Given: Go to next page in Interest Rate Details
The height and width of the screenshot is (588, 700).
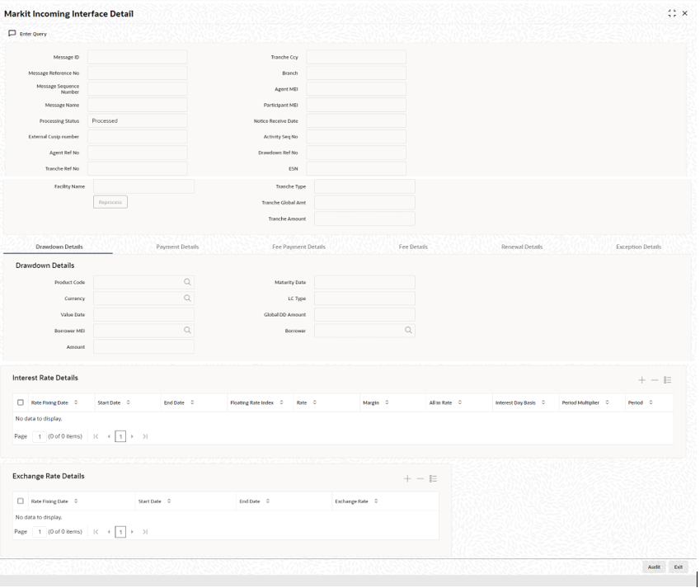Looking at the screenshot, I should click(132, 436).
